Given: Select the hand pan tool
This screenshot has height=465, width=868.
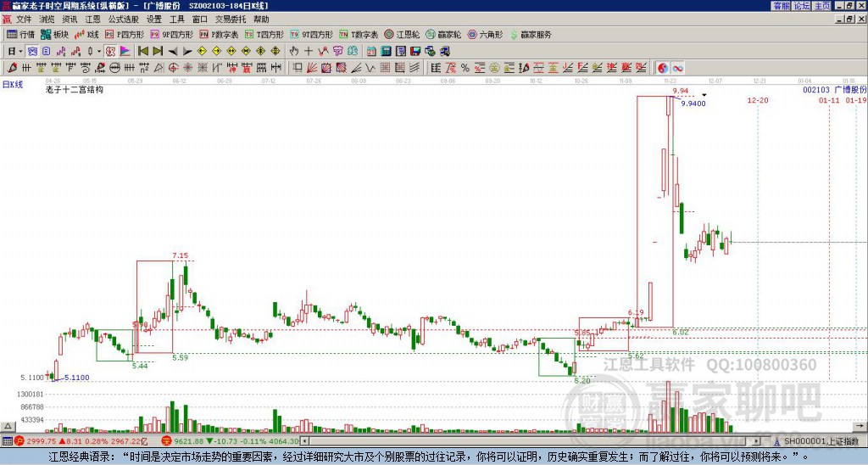Looking at the screenshot, I should [x=294, y=52].
